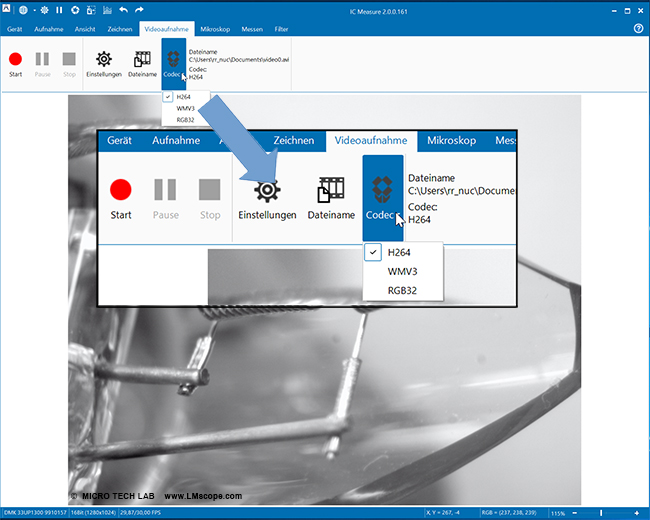The width and height of the screenshot is (650, 520).
Task: Open Einstellungen gear in the top ribbon
Action: (x=103, y=62)
